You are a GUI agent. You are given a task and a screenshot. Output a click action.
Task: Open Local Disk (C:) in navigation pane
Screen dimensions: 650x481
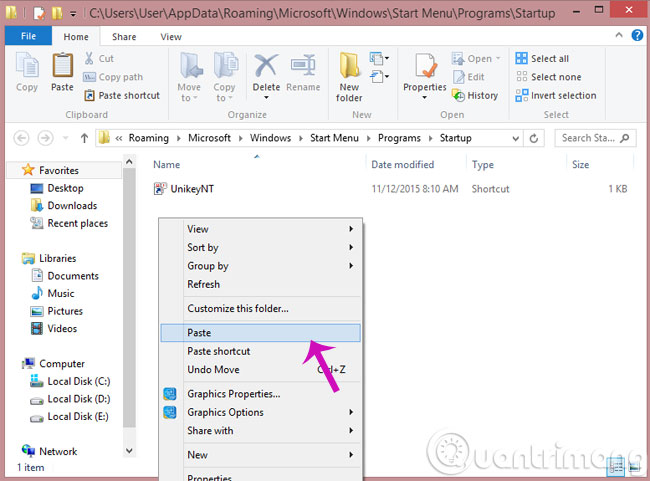point(70,381)
